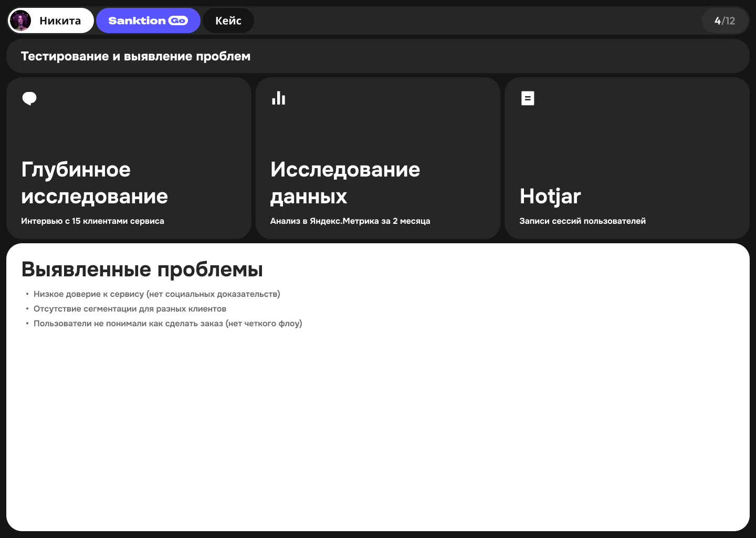Open the Исследование данных card
This screenshot has width=756, height=538.
(x=378, y=158)
